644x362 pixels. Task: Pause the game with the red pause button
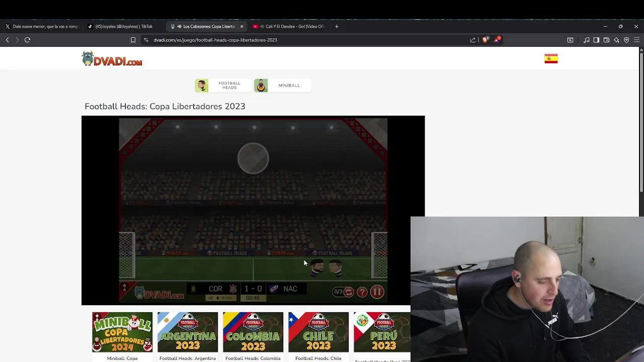click(x=377, y=292)
